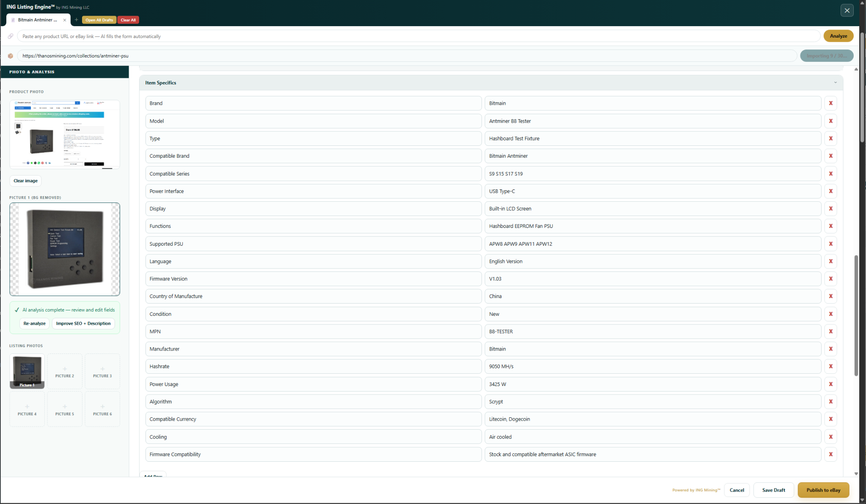Remove the Compatible Series row
866x504 pixels.
tap(830, 174)
